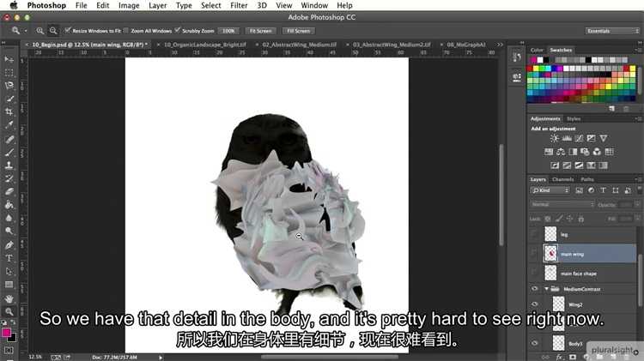
Task: Select the History Brush tool
Action: point(9,178)
